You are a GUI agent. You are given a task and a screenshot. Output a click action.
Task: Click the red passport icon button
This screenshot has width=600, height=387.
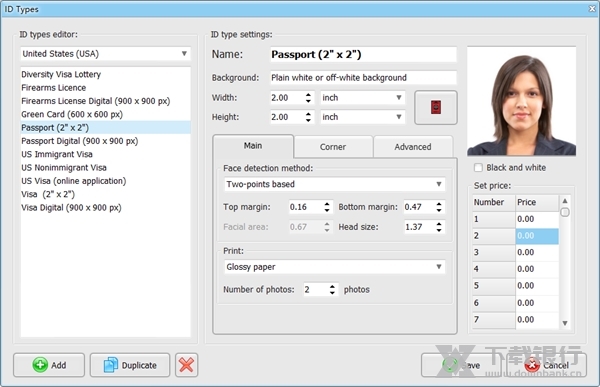(436, 108)
